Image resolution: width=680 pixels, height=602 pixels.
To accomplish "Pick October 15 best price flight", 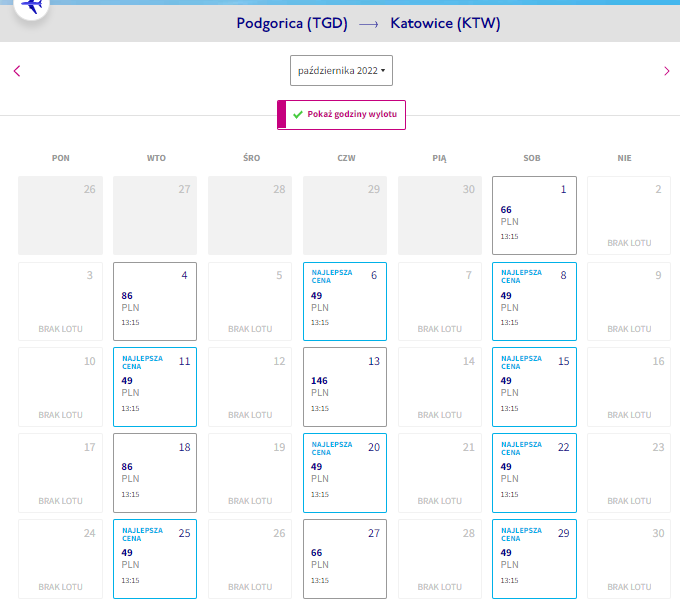I will (x=534, y=387).
